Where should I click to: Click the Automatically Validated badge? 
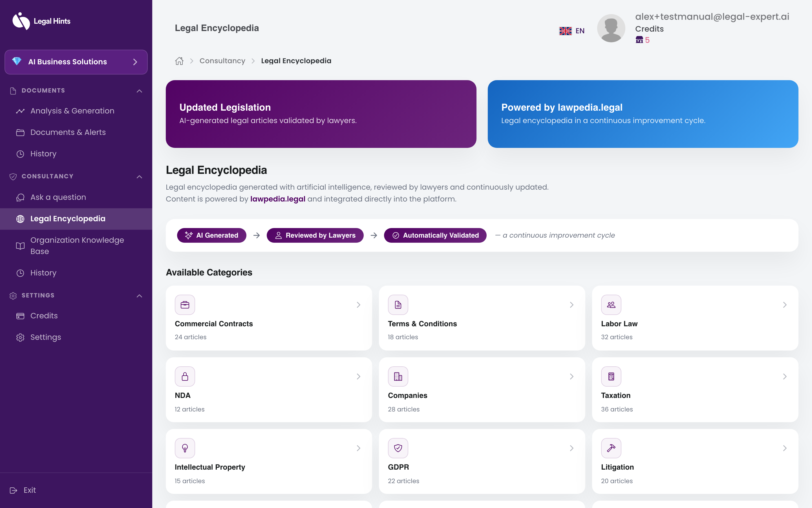point(435,235)
